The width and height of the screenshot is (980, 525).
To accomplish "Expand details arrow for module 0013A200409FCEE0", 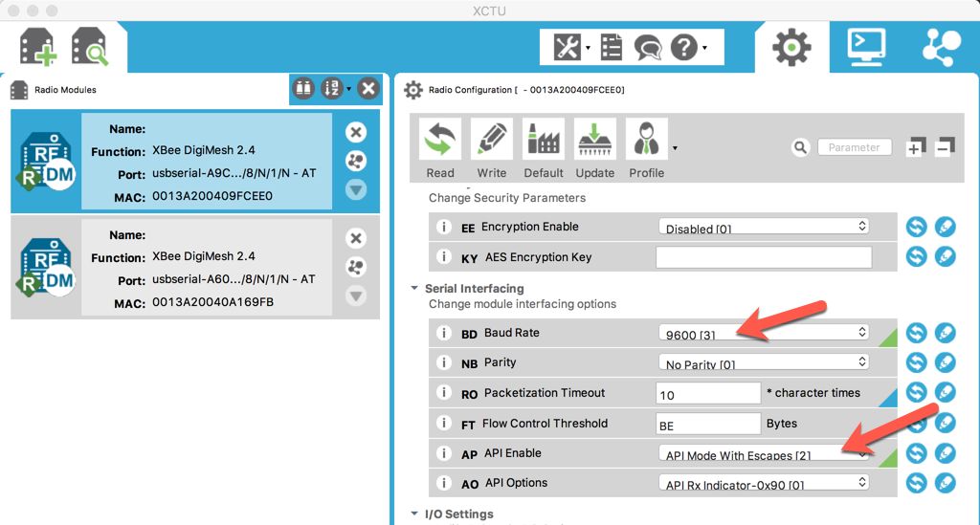I will click(x=356, y=189).
